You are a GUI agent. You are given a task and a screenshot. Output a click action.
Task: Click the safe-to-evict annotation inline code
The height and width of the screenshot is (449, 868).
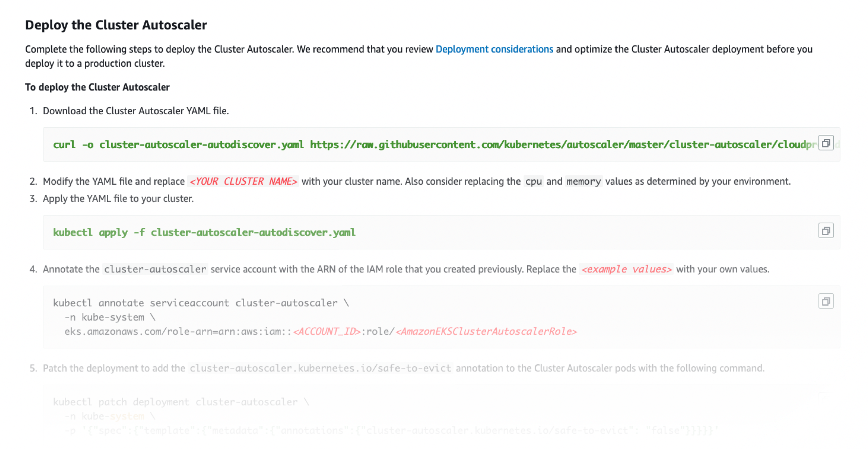[x=320, y=368]
